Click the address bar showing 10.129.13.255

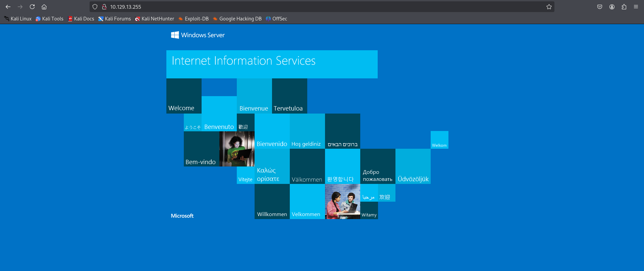[302, 7]
